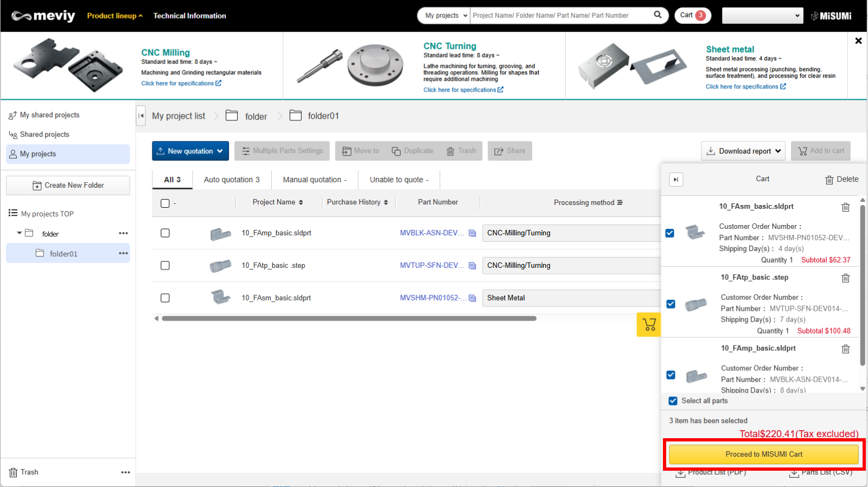Open the New quotation dropdown
The image size is (868, 487).
(190, 151)
